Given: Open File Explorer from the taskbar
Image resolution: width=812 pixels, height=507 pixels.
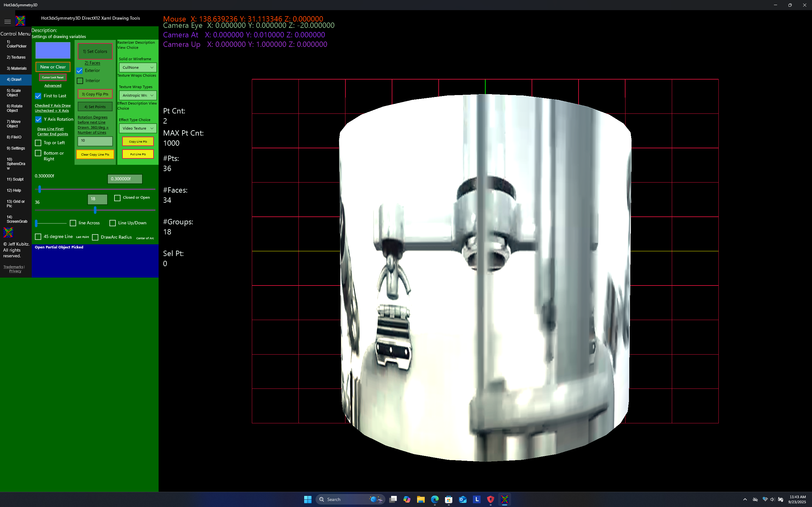Looking at the screenshot, I should 421,499.
